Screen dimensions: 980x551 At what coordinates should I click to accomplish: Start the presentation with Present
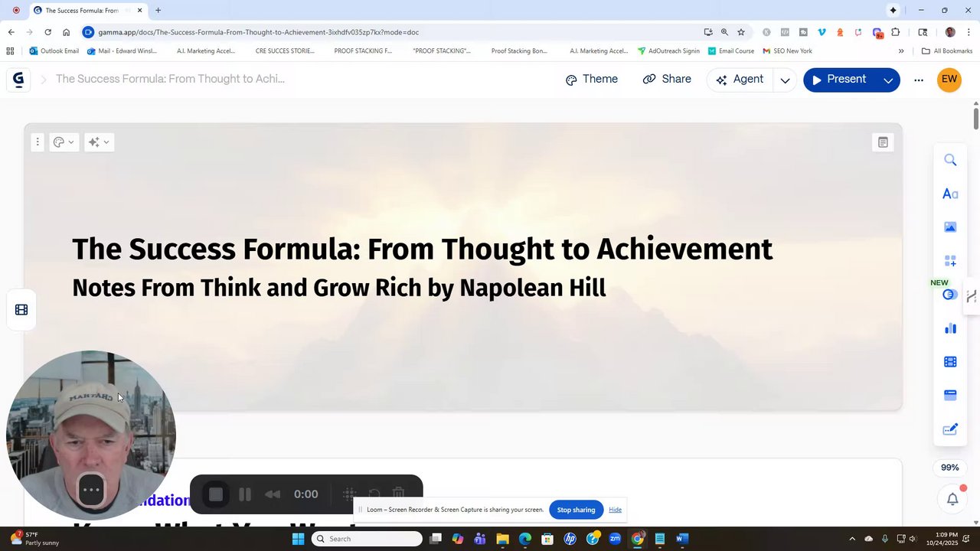[x=838, y=80]
